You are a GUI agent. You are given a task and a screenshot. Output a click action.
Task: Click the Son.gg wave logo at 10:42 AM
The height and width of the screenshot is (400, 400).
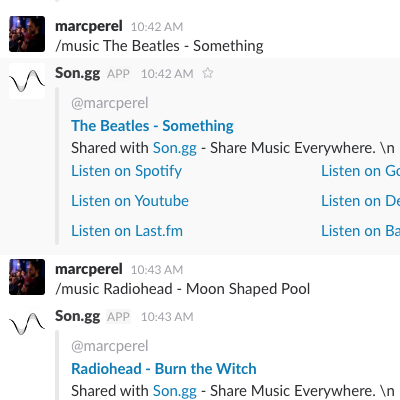tap(27, 81)
